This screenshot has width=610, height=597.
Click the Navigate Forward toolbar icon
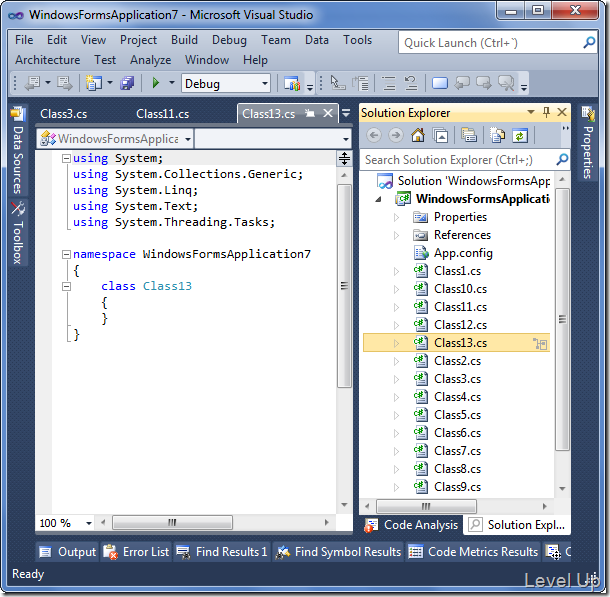pos(64,83)
